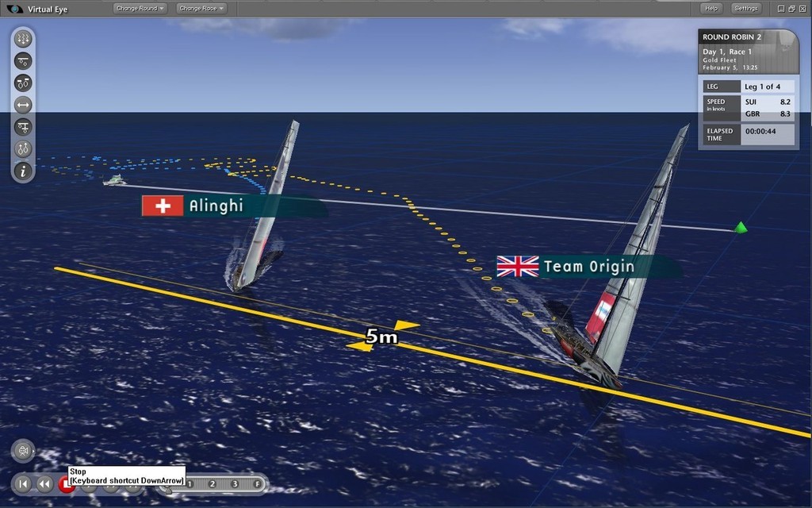Toggle the wind arrows icon in left toolbar
This screenshot has width=812, height=508.
[23, 39]
